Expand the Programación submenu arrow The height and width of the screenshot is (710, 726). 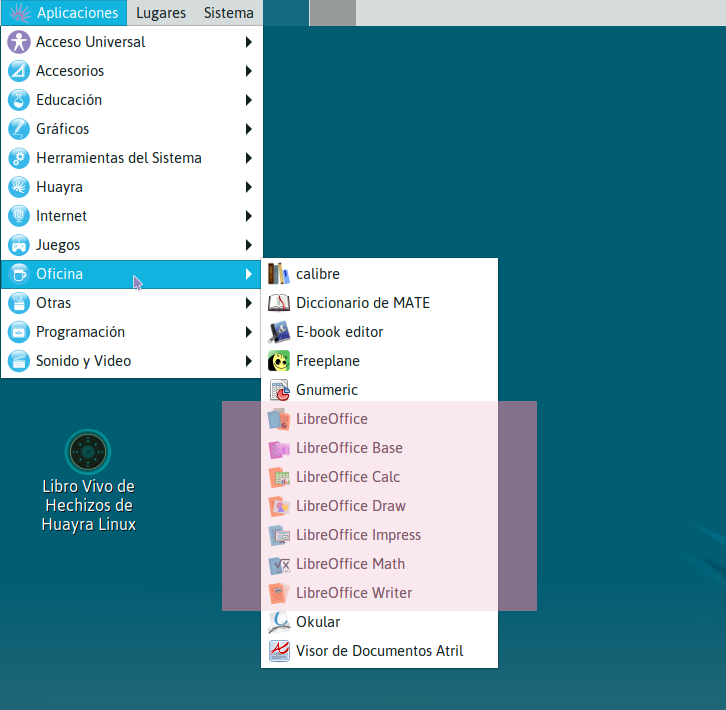(249, 332)
